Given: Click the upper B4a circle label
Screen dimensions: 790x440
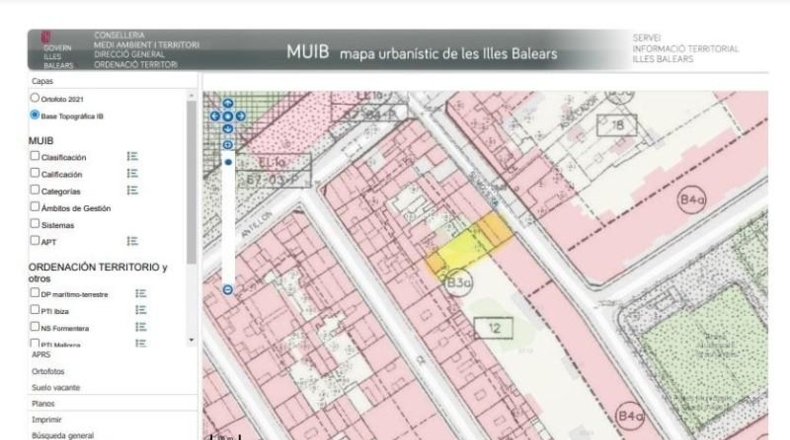Looking at the screenshot, I should [x=692, y=200].
